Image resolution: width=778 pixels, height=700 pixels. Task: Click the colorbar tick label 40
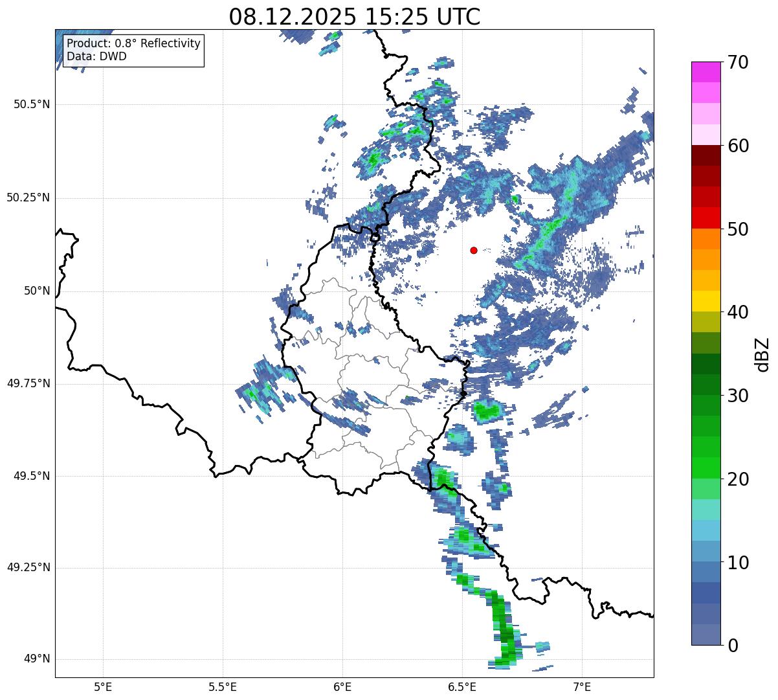click(x=739, y=312)
